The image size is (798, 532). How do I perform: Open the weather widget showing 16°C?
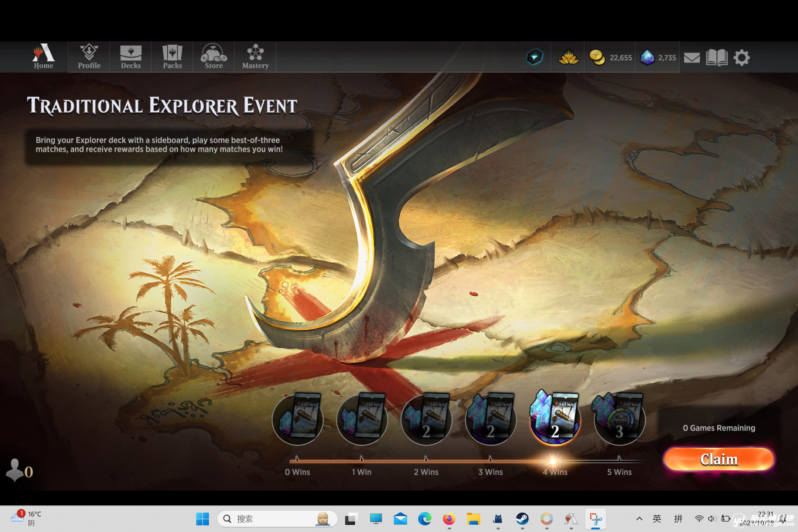coord(26,518)
